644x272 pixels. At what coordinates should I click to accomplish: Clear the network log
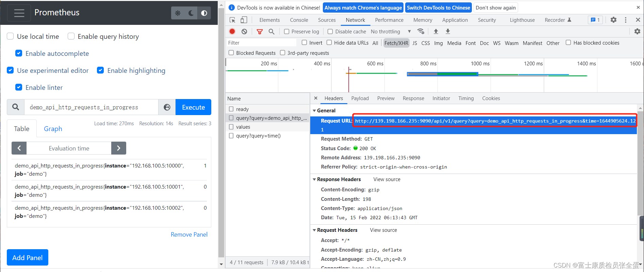coord(244,31)
